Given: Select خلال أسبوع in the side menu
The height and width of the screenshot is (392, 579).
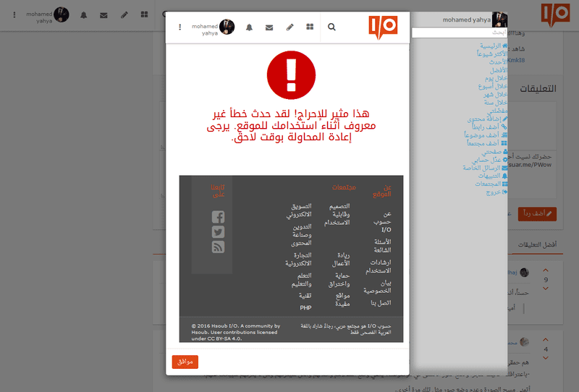Looking at the screenshot, I should 493,86.
